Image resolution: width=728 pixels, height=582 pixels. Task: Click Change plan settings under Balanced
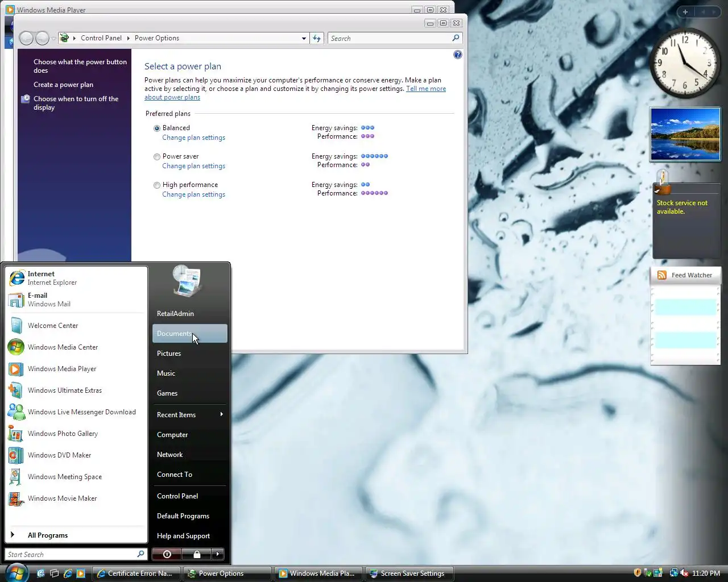pyautogui.click(x=193, y=138)
